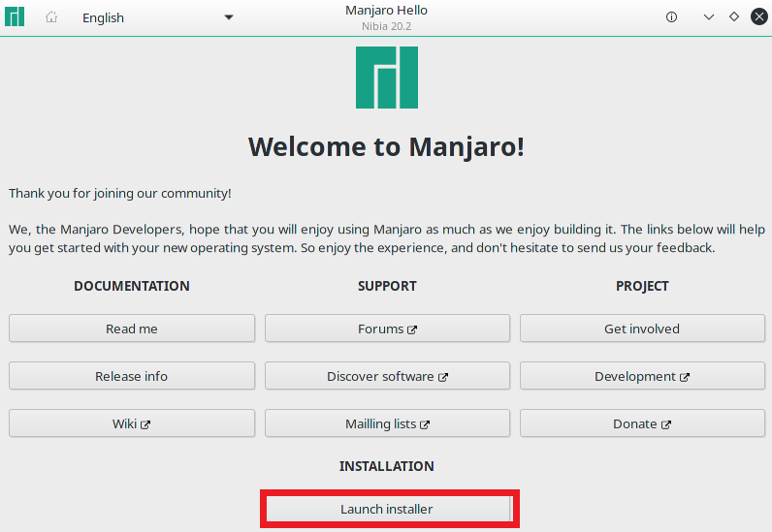Click the Manjaro logo icon in title bar
This screenshot has height=532, width=772.
click(x=15, y=16)
